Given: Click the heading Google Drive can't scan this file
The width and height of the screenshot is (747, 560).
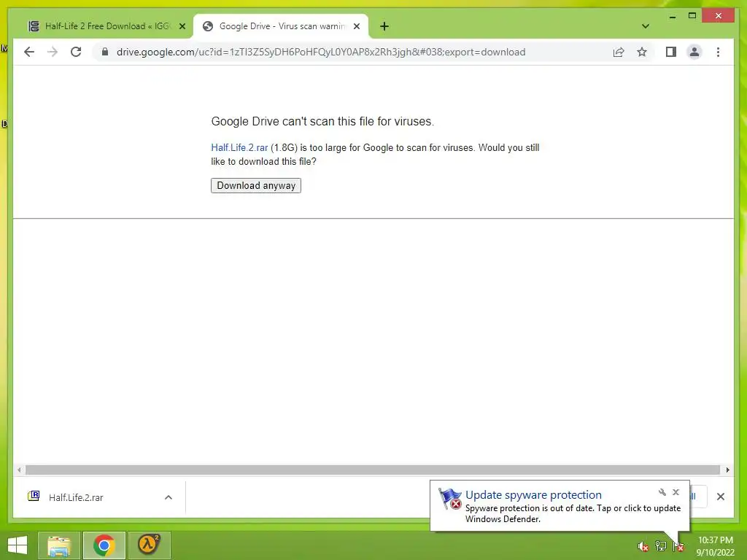Looking at the screenshot, I should [322, 122].
